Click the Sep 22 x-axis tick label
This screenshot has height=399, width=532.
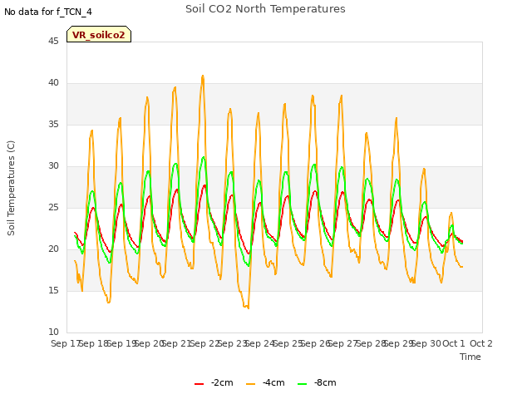204,343
